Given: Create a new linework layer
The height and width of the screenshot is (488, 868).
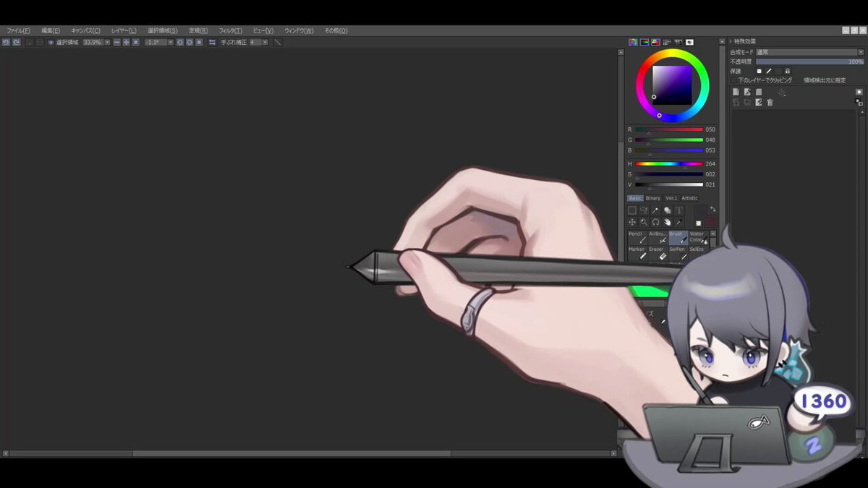Looking at the screenshot, I should click(x=747, y=92).
